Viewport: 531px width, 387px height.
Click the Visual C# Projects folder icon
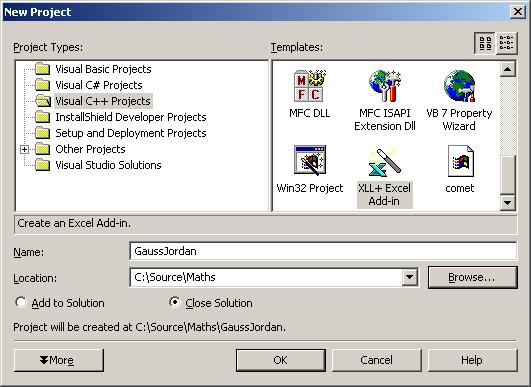click(x=43, y=85)
